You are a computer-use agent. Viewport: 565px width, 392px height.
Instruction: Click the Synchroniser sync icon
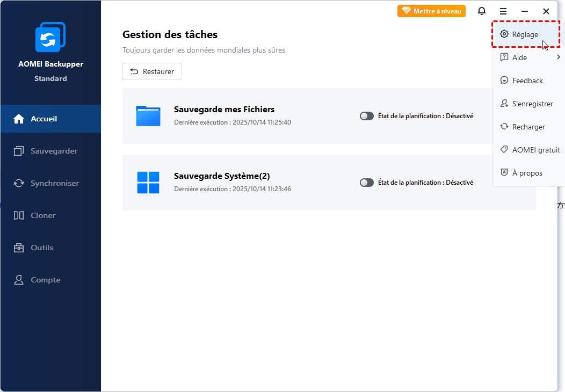[19, 183]
